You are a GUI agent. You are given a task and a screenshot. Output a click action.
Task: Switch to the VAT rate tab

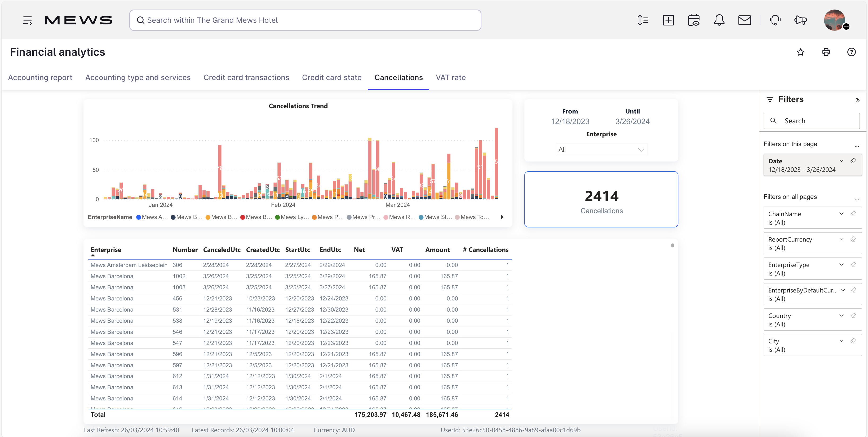tap(450, 77)
